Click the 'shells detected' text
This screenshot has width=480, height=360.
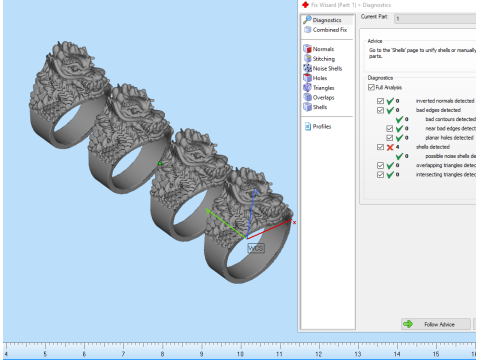pos(433,147)
